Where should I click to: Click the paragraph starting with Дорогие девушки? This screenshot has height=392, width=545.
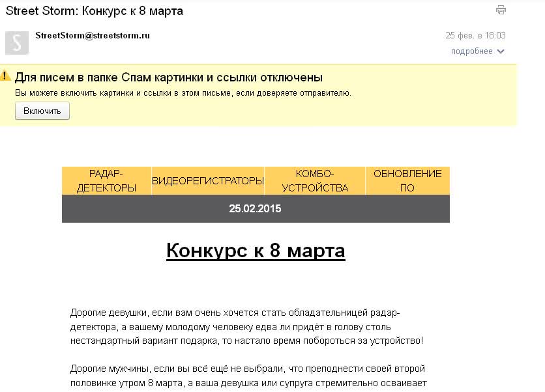tap(246, 326)
